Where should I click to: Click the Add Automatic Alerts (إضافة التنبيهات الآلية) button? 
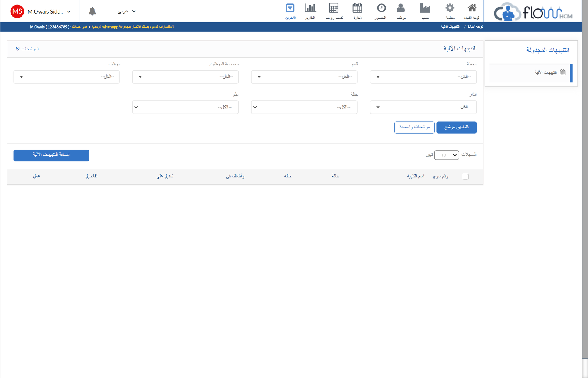point(51,155)
